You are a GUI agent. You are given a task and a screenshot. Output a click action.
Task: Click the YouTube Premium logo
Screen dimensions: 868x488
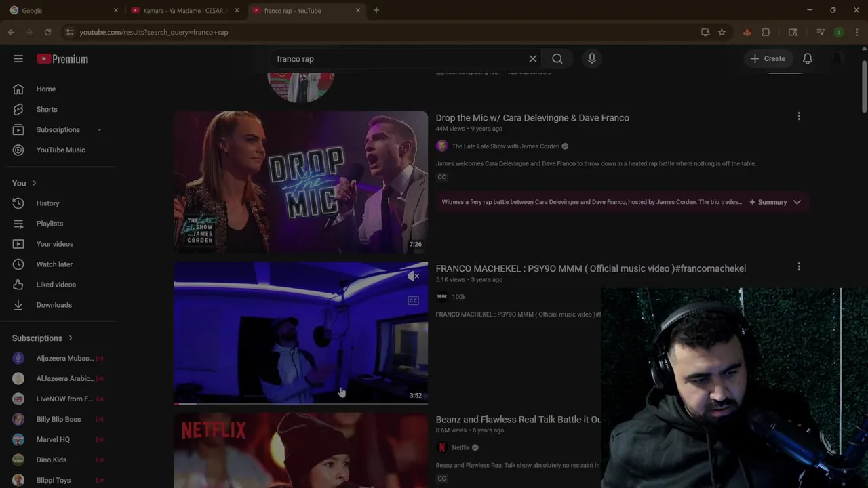pyautogui.click(x=62, y=59)
